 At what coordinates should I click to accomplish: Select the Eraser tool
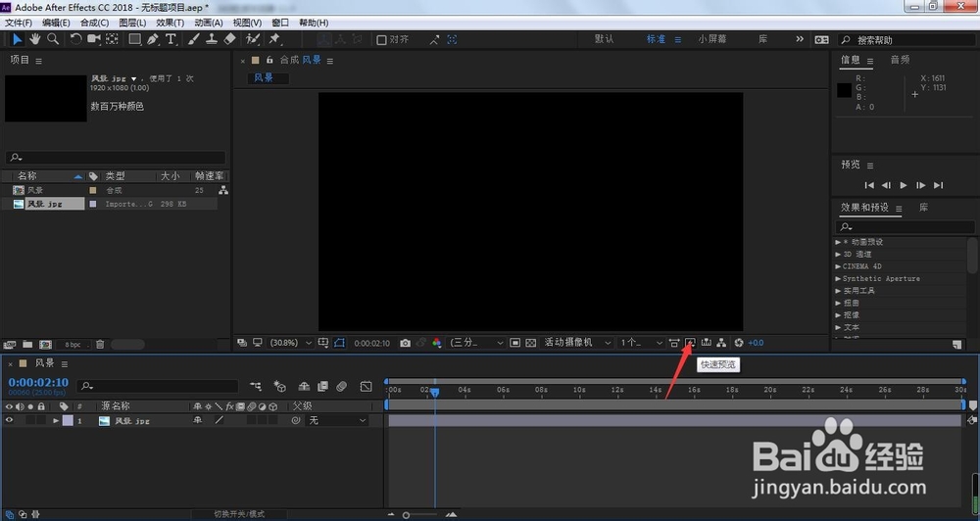tap(229, 39)
